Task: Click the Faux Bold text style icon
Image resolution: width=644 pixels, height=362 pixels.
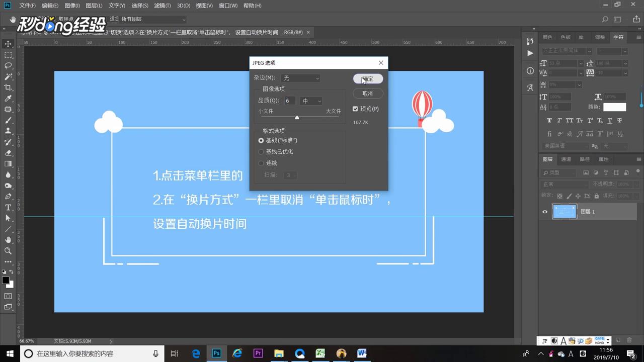Action: pos(549,121)
